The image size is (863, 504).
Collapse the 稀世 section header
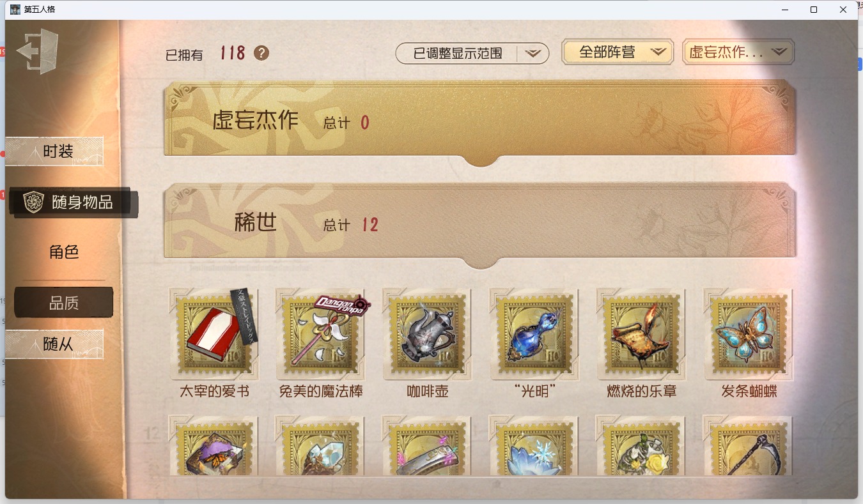(480, 225)
